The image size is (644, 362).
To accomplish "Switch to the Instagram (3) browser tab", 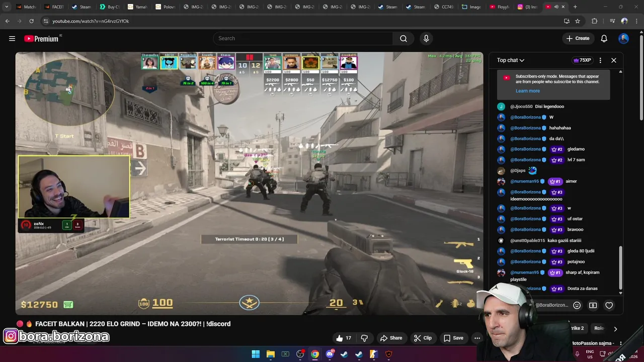I will (x=527, y=7).
